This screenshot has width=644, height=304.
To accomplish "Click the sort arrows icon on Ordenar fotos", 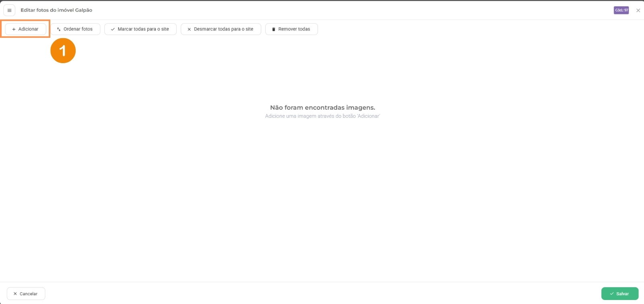I will [x=59, y=29].
